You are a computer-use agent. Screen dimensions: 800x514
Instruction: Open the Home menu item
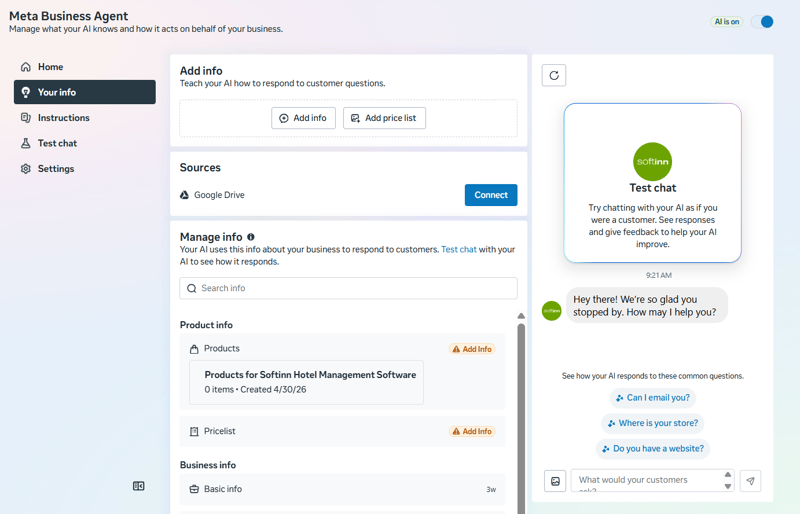coord(85,67)
